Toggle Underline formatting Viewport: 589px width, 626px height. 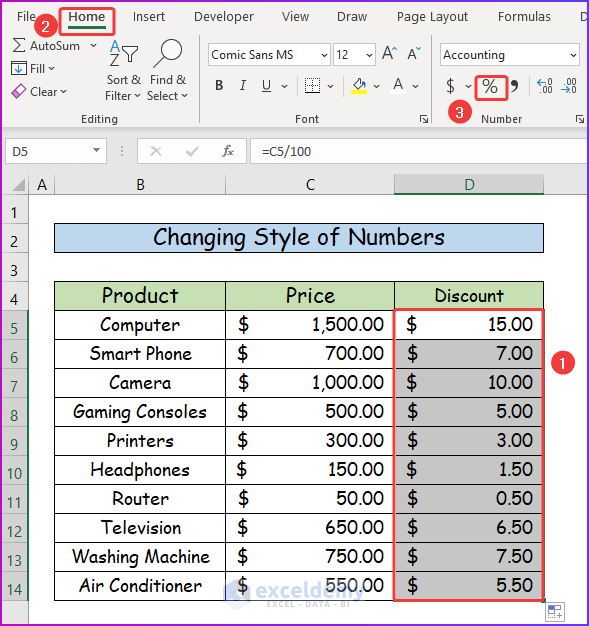266,85
